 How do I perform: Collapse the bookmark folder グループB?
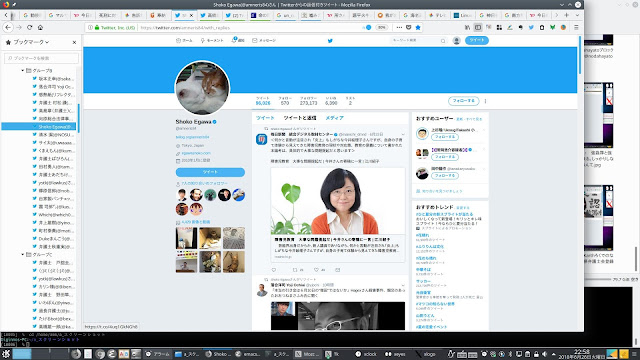[x=23, y=71]
